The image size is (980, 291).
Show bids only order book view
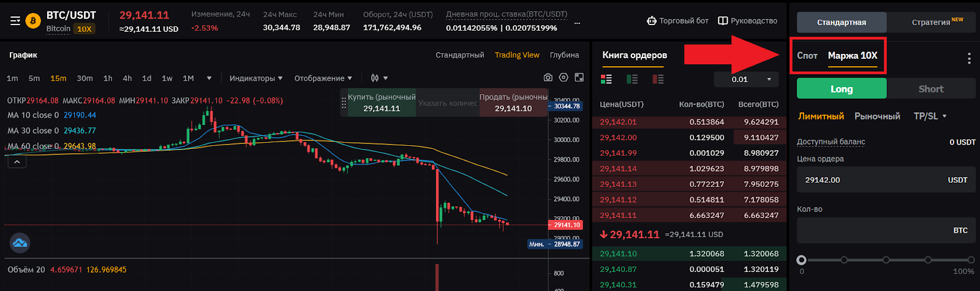pyautogui.click(x=632, y=79)
